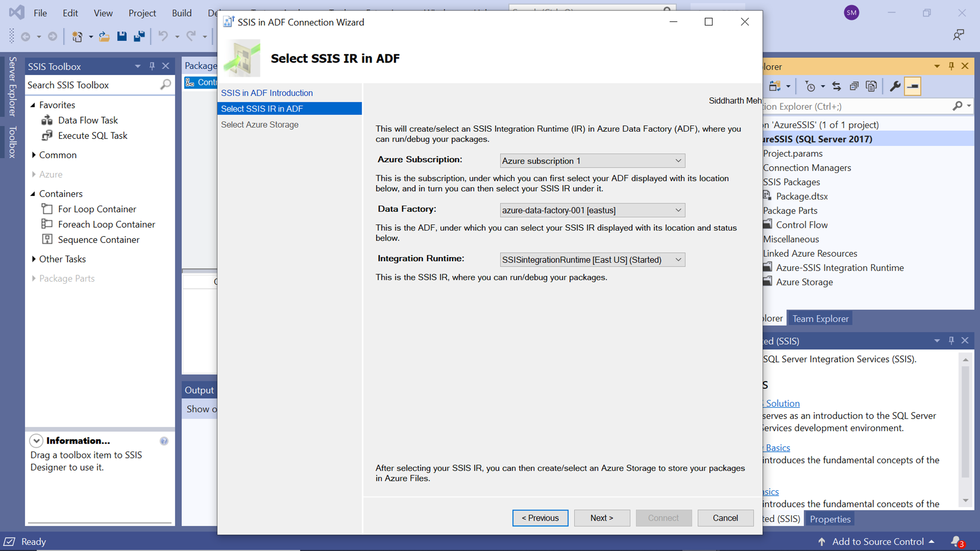
Task: Click the Undo arrow icon
Action: (x=163, y=36)
